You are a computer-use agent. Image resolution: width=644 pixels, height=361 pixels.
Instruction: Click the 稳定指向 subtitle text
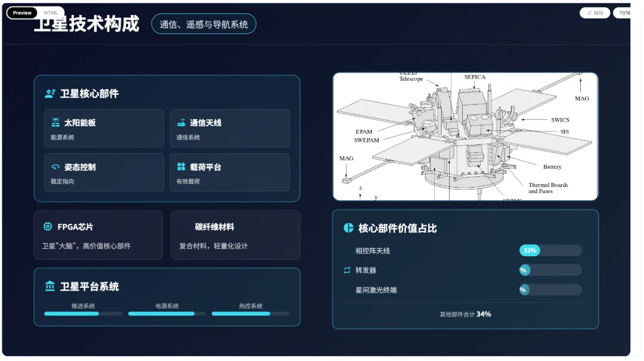pos(63,181)
